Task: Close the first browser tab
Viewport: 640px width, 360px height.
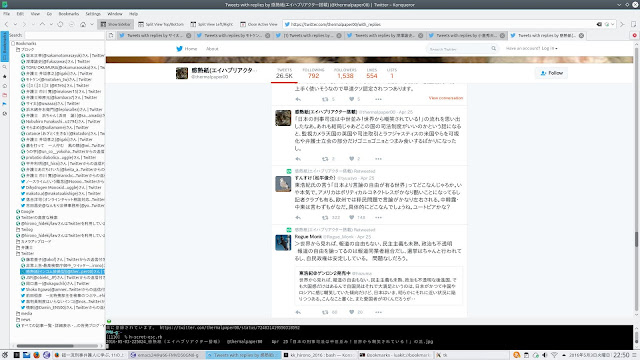Action: (189, 36)
